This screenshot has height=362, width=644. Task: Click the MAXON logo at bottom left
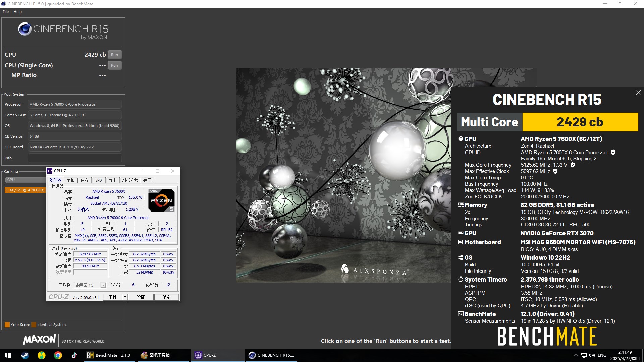[x=40, y=340]
